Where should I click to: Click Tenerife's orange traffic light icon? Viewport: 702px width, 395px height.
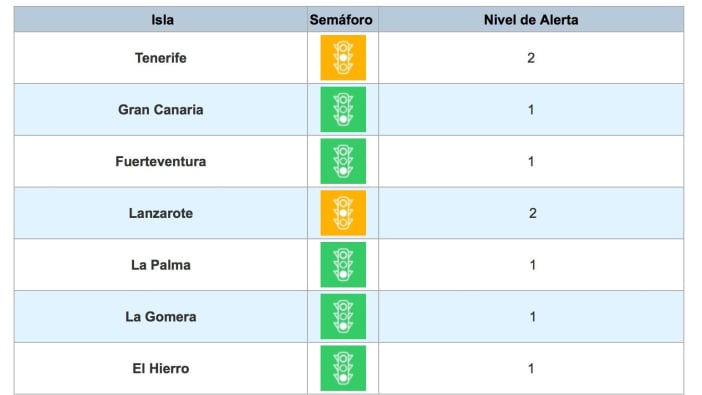343,58
